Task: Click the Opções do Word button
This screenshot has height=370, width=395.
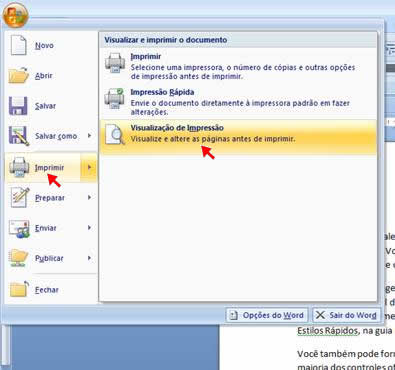Action: [267, 315]
